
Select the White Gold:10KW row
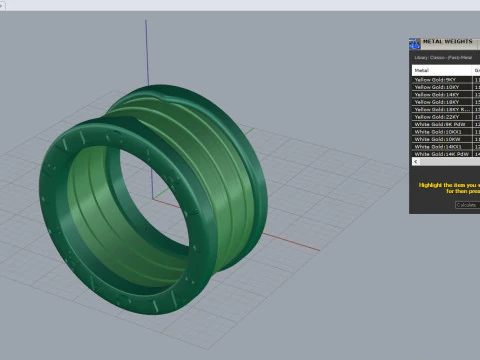click(x=446, y=139)
